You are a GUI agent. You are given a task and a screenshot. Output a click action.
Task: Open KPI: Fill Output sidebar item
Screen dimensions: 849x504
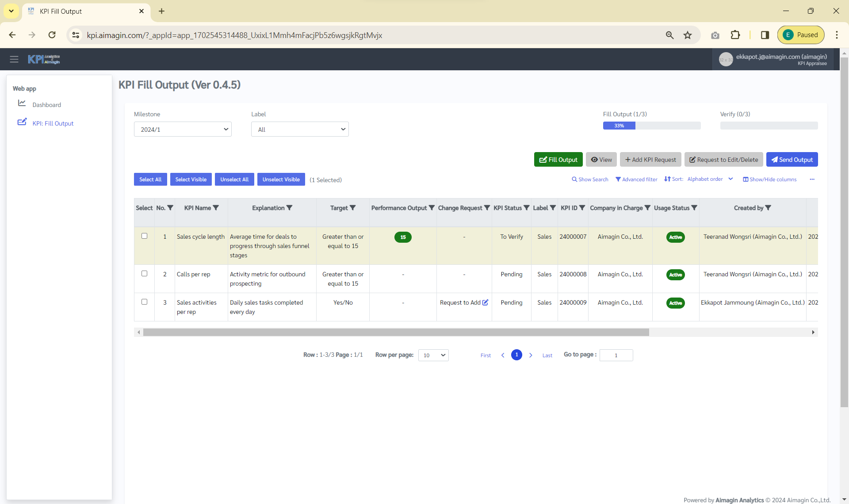(53, 123)
